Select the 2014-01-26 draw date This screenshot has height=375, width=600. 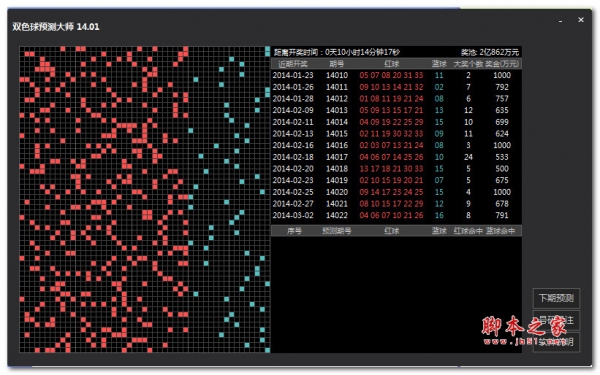click(x=293, y=87)
